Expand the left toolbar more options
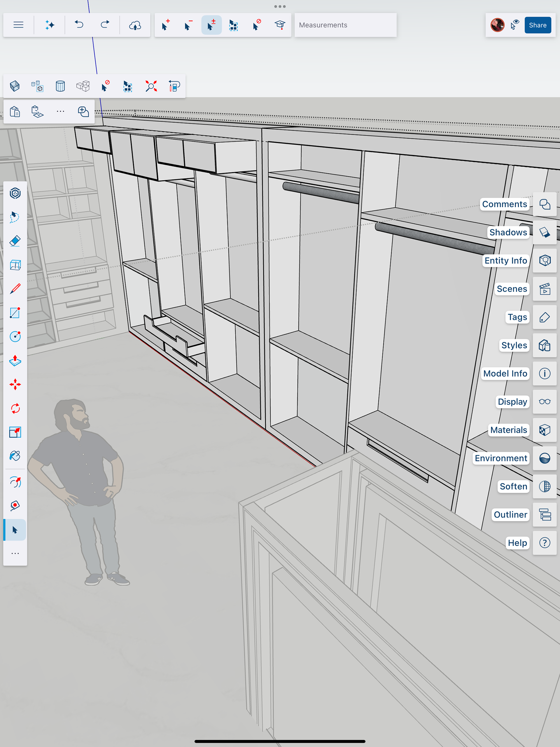The width and height of the screenshot is (560, 747). pos(15,554)
